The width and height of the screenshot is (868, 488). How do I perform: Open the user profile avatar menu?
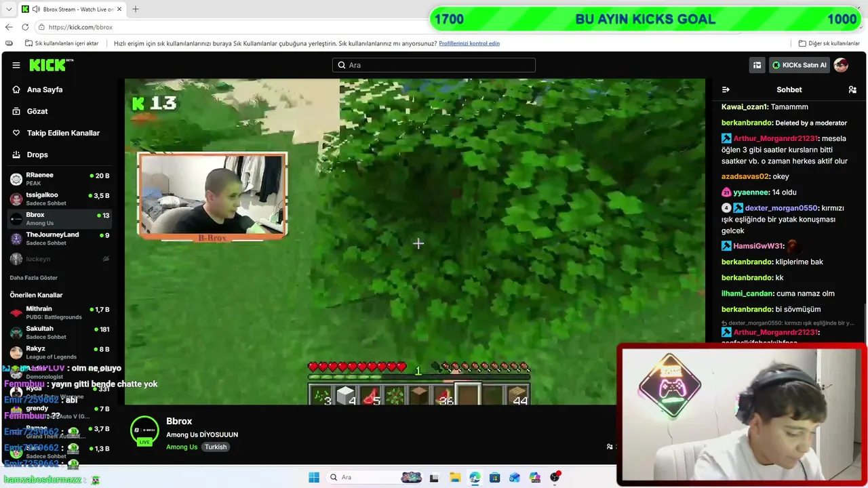(x=841, y=65)
